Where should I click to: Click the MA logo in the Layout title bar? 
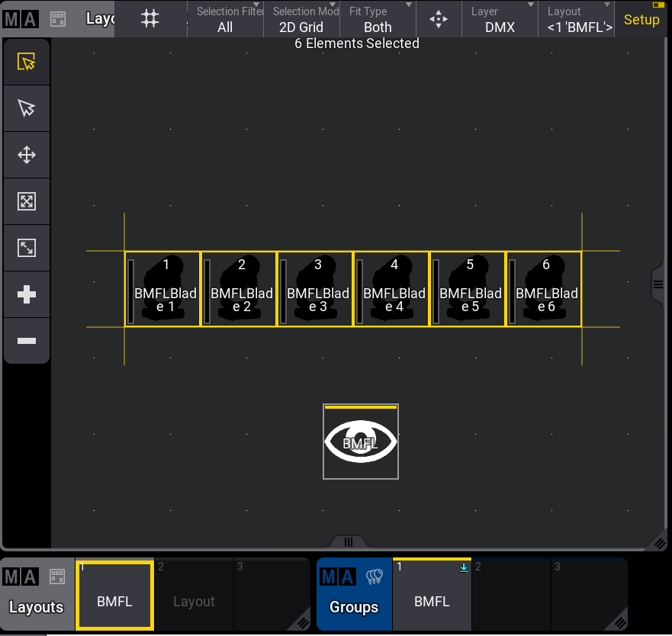coord(21,19)
